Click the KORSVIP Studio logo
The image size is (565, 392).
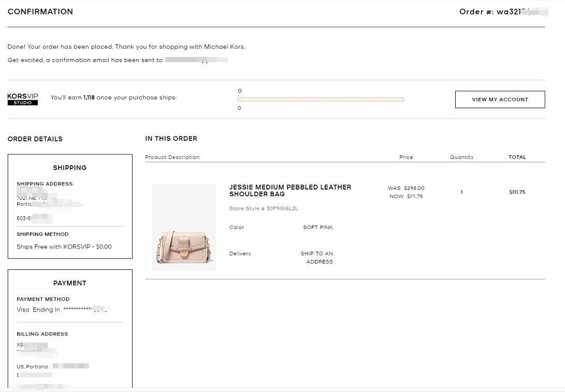coord(23,99)
